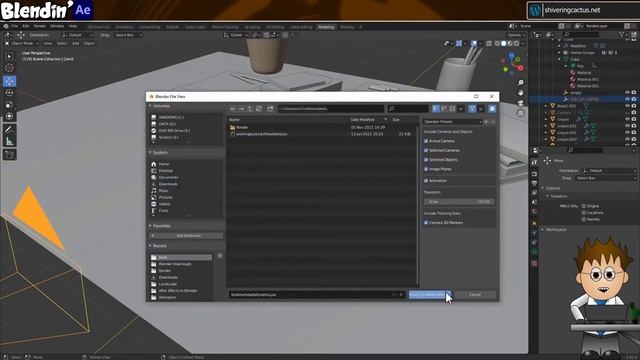The height and width of the screenshot is (360, 640).
Task: Switch file browser to vertical list view
Action: click(x=436, y=109)
